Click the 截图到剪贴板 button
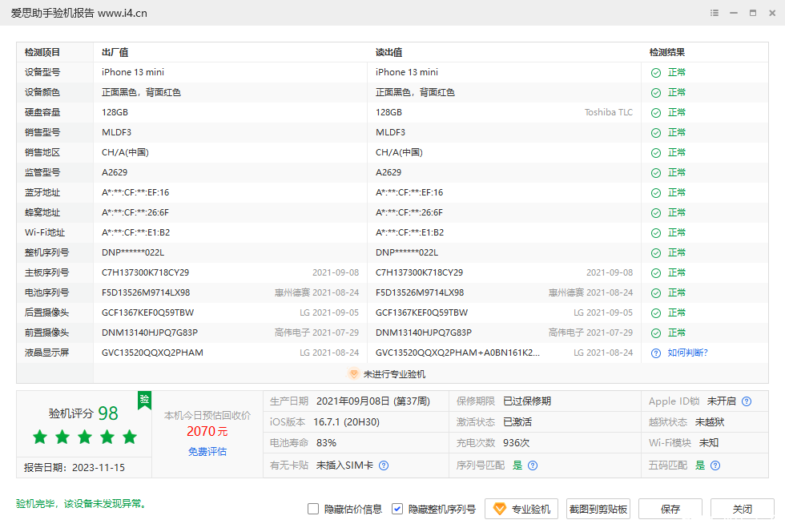Viewport: 785px width, 532px height. click(598, 509)
